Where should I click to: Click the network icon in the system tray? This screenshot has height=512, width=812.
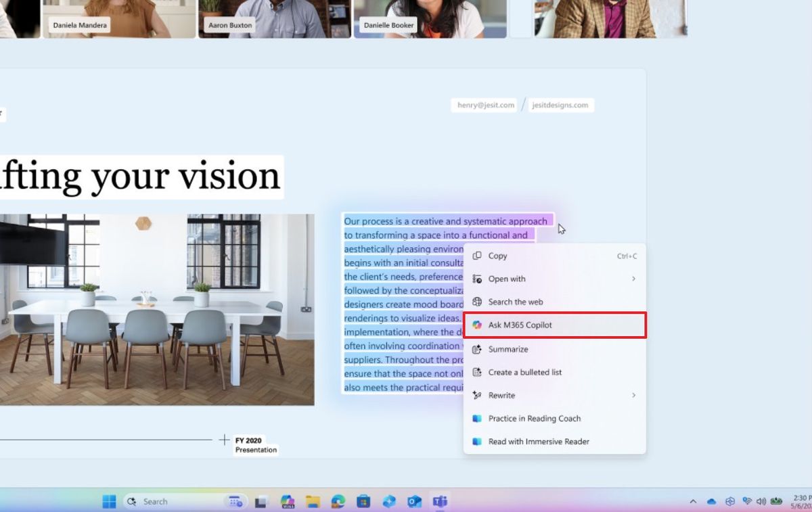click(x=748, y=501)
